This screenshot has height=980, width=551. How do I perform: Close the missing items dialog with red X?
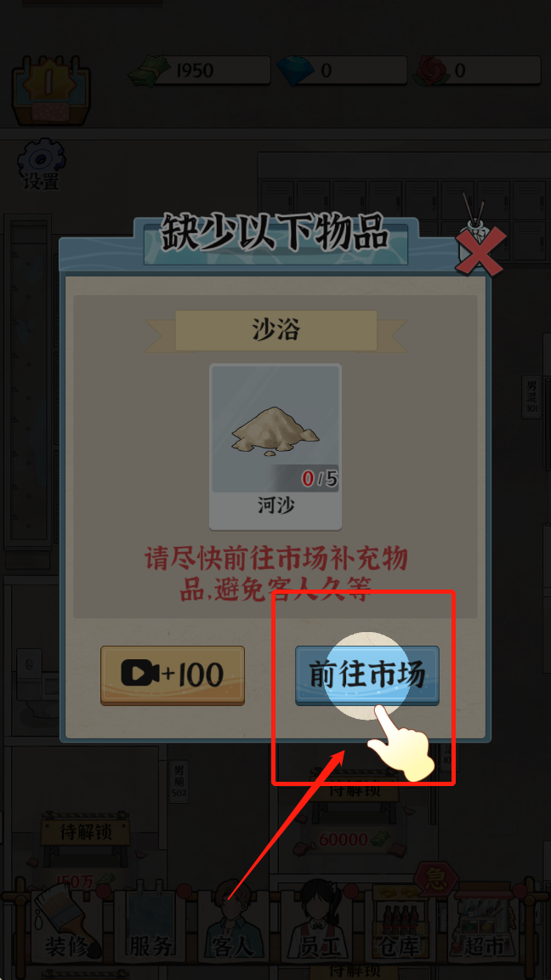[480, 250]
